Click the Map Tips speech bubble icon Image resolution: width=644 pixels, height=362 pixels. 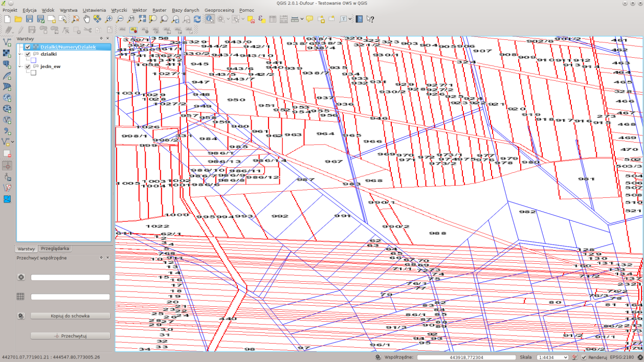click(x=309, y=19)
